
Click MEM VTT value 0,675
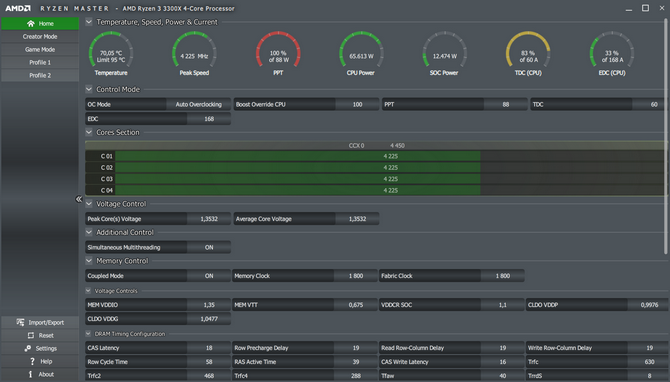pos(356,305)
